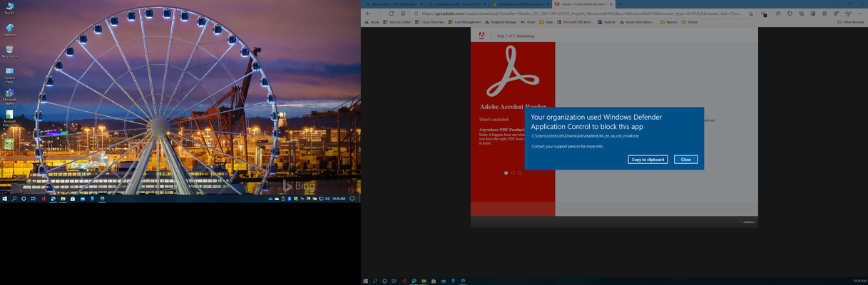Click the Copy to clipboard button
Screen dimensions: 868x285
click(x=648, y=160)
